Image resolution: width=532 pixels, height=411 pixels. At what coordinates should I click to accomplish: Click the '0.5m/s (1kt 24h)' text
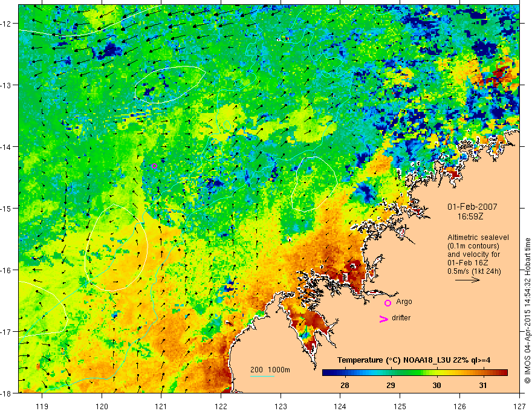point(474,271)
